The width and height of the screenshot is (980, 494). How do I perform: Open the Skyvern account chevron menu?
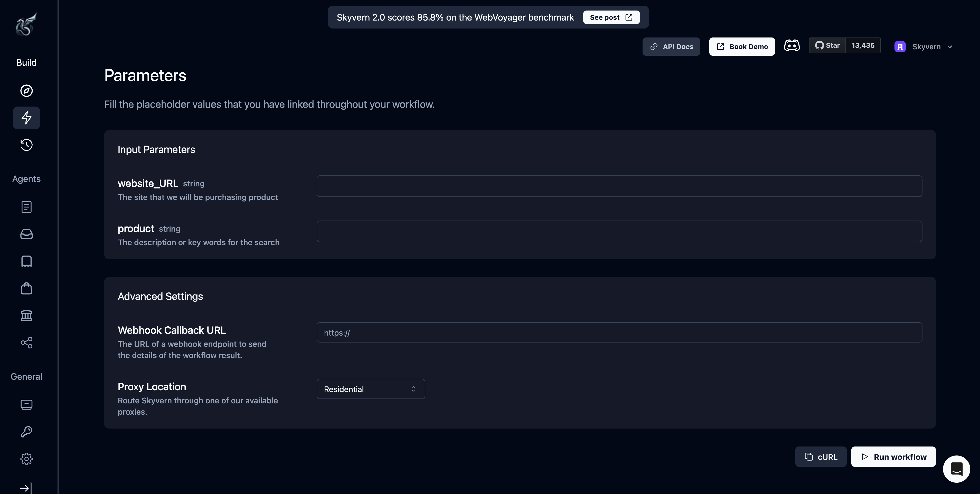[950, 47]
